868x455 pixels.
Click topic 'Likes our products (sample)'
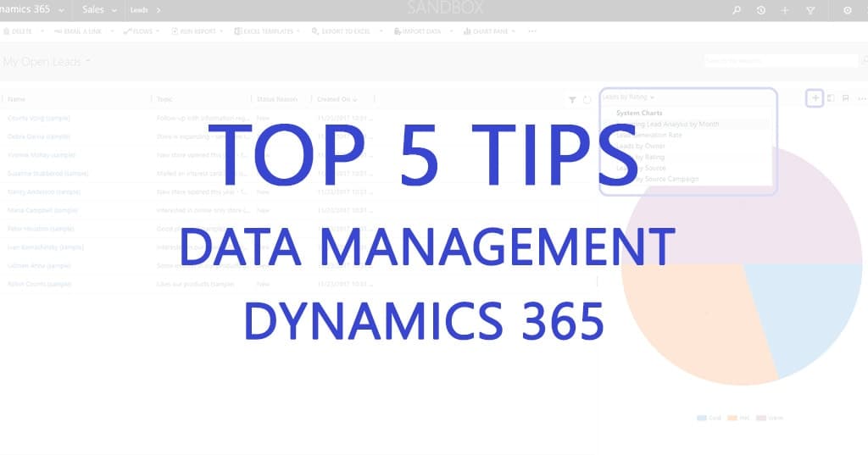click(196, 284)
